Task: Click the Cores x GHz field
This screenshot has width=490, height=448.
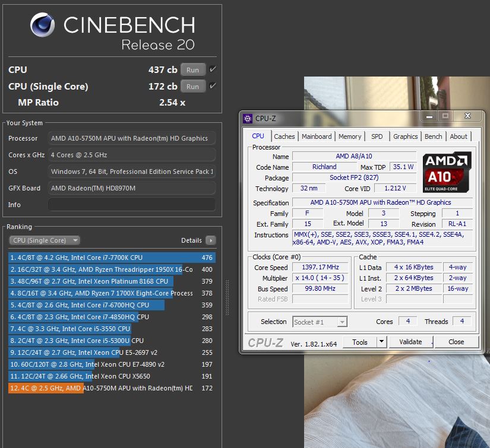Action: 132,155
